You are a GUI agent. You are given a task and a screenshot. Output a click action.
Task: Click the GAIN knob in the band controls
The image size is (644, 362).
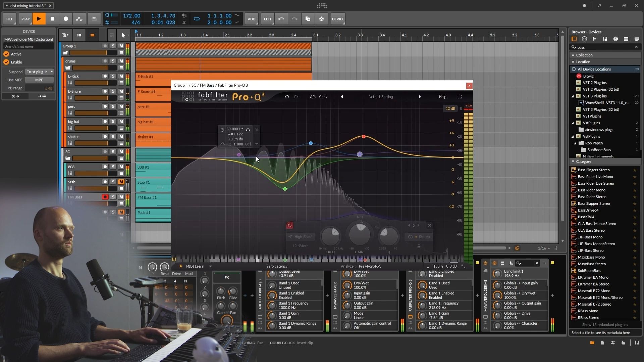[x=360, y=234]
